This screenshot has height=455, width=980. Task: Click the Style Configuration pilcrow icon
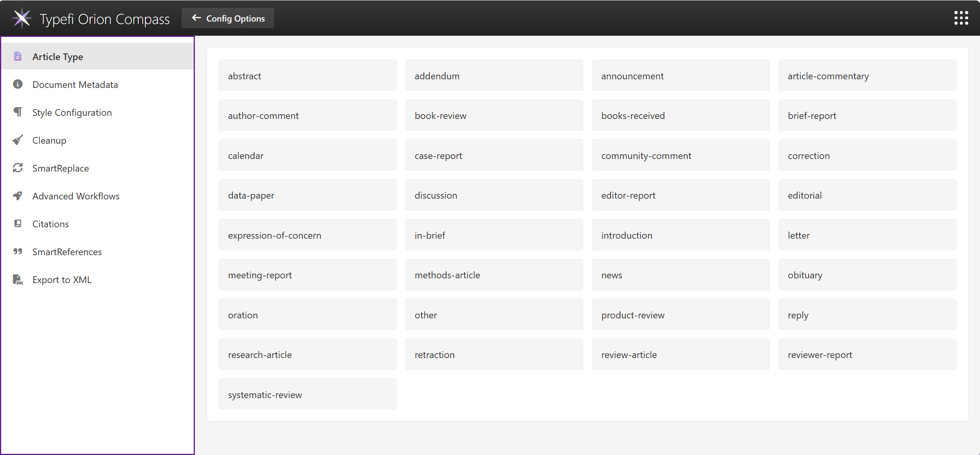(x=18, y=112)
